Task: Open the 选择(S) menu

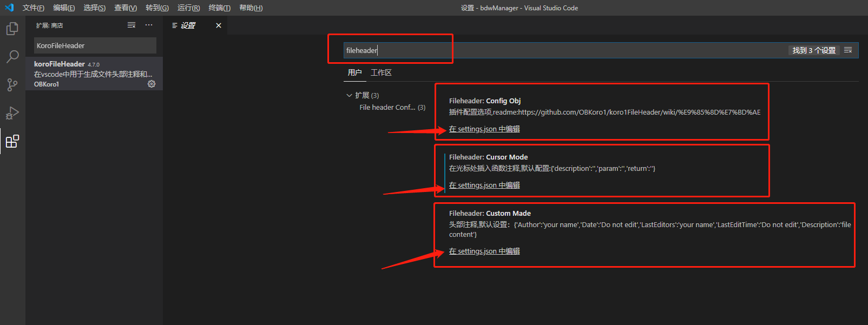Action: tap(95, 8)
